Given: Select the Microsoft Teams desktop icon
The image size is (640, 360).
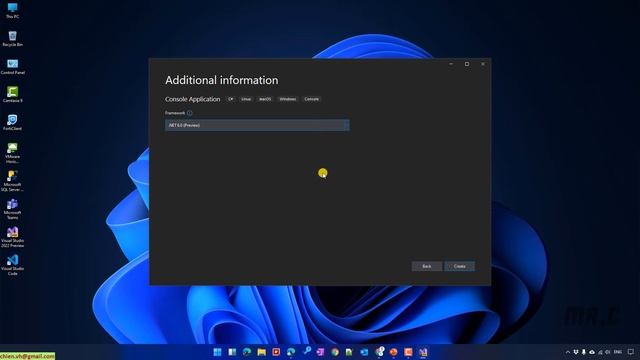Looking at the screenshot, I should 12,209.
